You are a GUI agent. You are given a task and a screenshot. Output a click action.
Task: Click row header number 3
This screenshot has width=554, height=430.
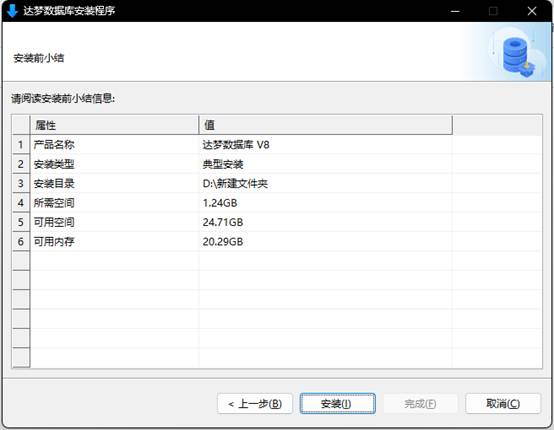[x=21, y=183]
